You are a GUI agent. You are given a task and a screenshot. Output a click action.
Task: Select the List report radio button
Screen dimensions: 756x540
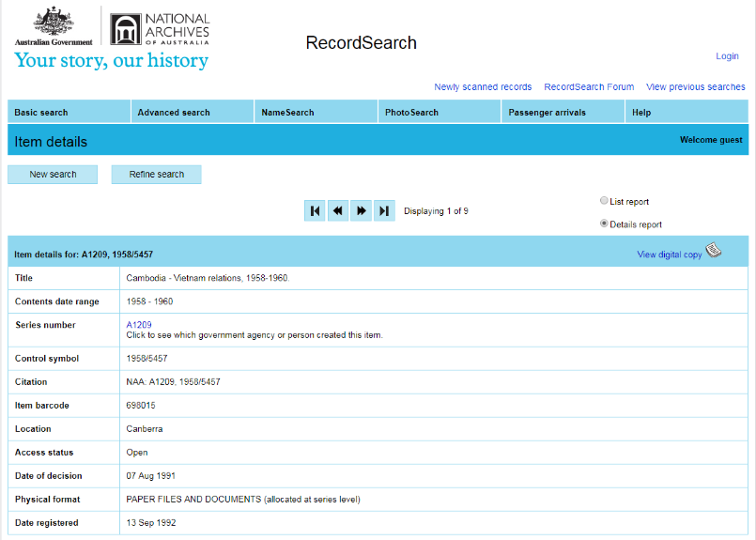tap(604, 201)
